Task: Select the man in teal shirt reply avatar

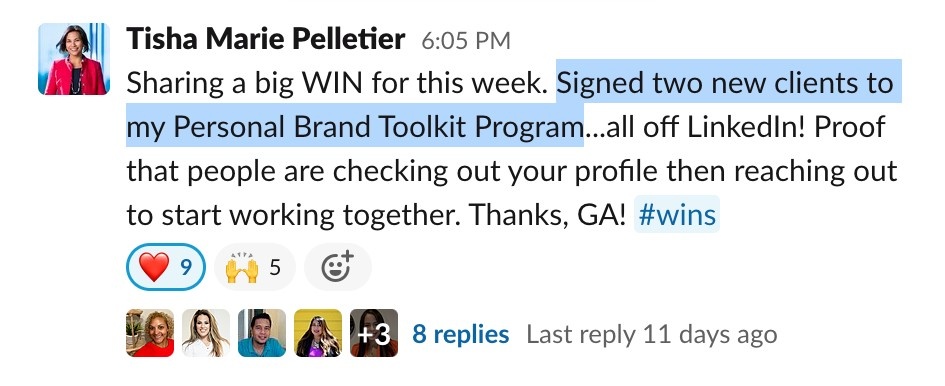Action: coord(262,333)
